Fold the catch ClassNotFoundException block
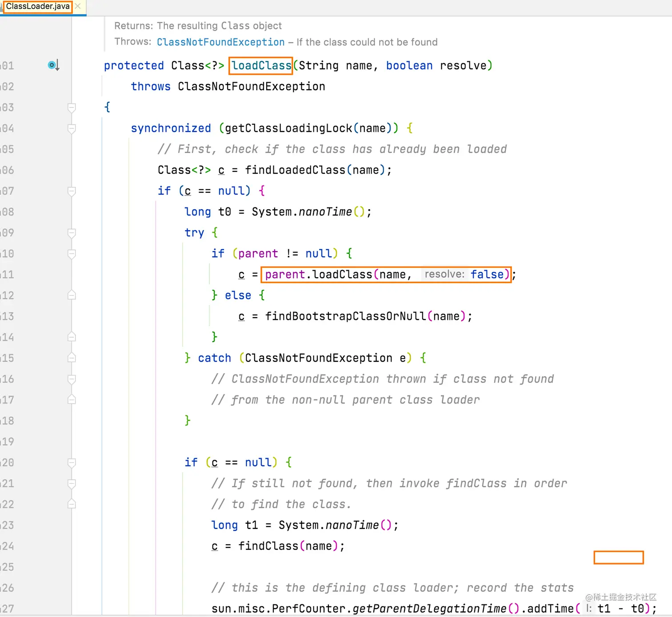This screenshot has height=617, width=672. (72, 358)
